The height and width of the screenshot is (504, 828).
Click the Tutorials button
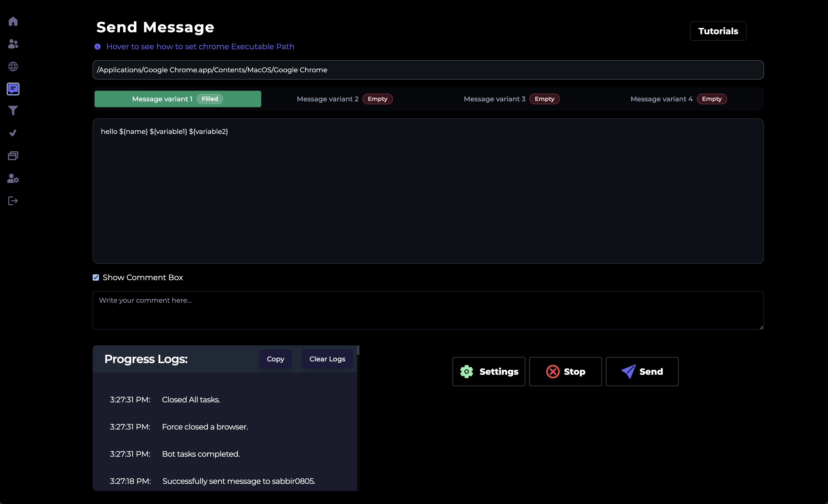718,31
